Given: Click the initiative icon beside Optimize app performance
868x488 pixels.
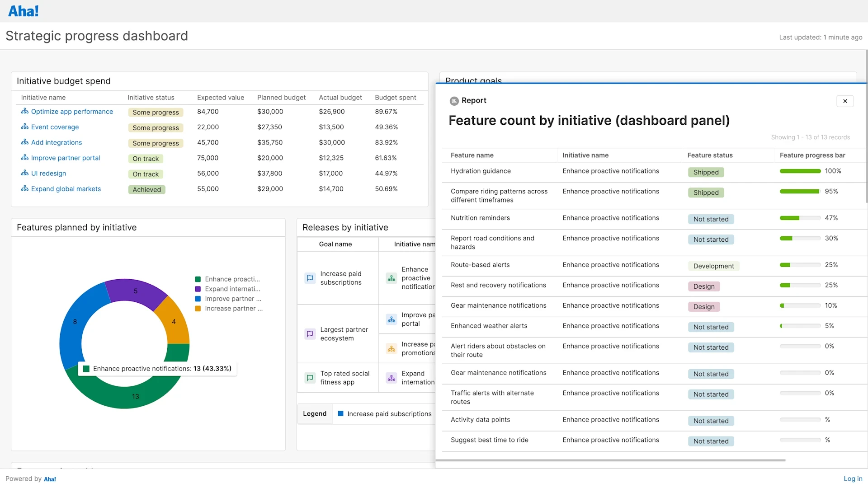Looking at the screenshot, I should click(x=25, y=112).
